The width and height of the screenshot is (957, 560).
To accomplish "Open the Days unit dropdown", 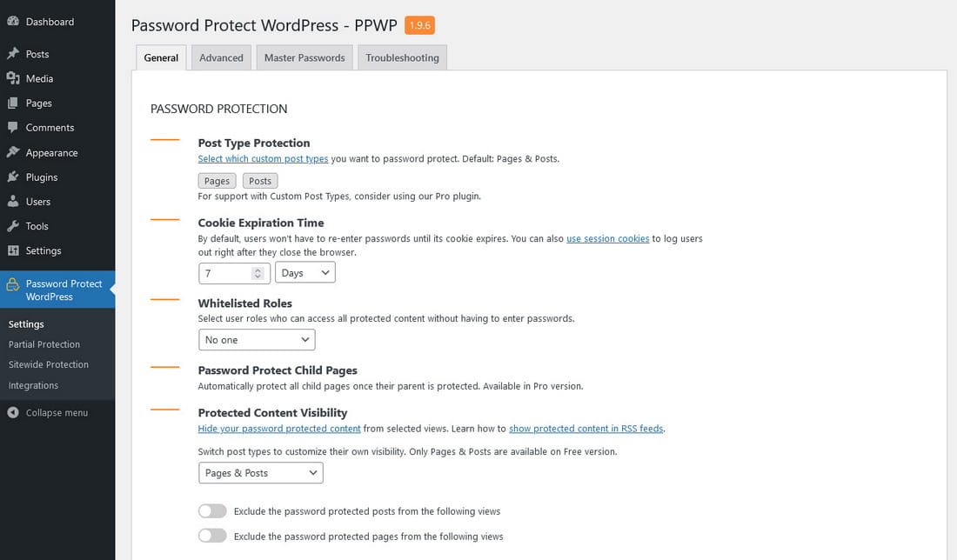I will [x=305, y=273].
